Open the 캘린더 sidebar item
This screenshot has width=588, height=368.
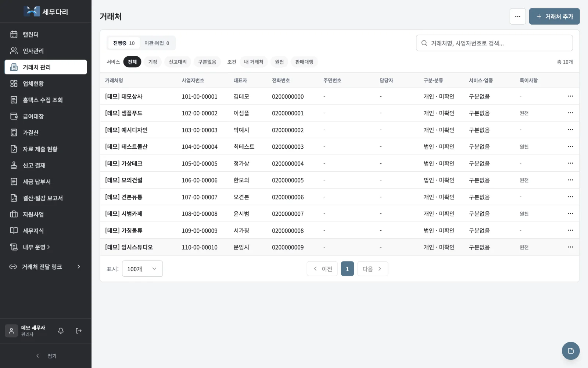point(46,35)
